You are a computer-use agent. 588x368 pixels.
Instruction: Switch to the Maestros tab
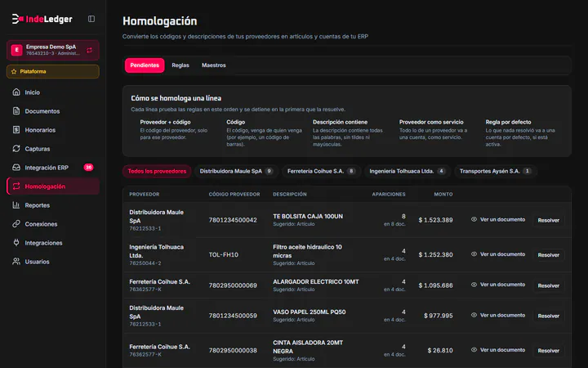(x=214, y=65)
